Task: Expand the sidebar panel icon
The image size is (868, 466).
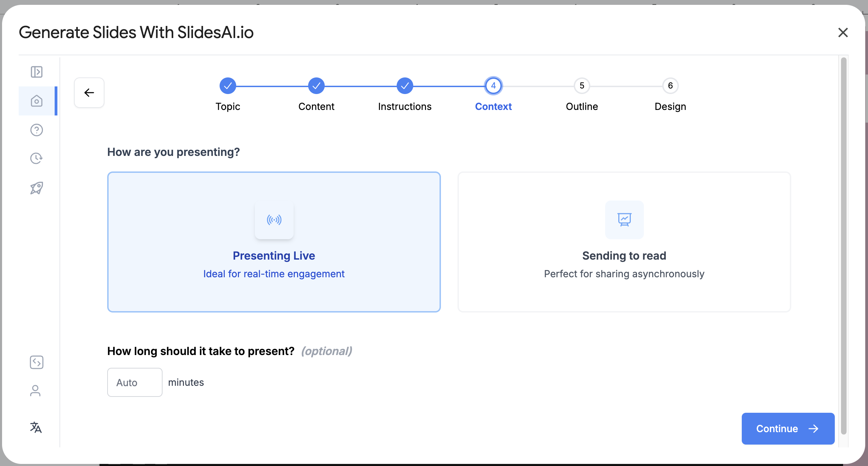Action: pyautogui.click(x=36, y=72)
